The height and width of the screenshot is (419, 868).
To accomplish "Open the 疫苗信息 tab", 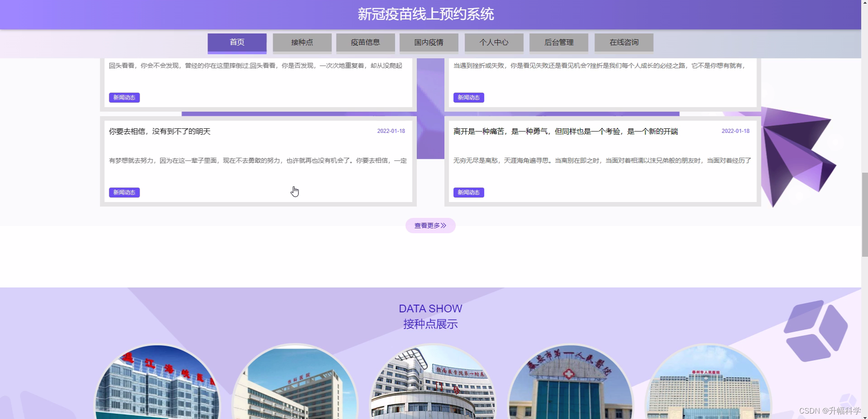I will coord(365,42).
